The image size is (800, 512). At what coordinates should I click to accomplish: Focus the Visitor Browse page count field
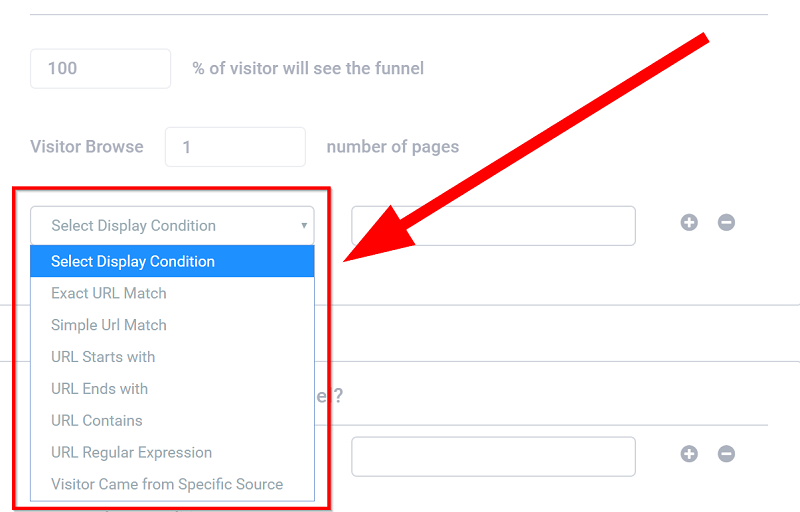235,147
